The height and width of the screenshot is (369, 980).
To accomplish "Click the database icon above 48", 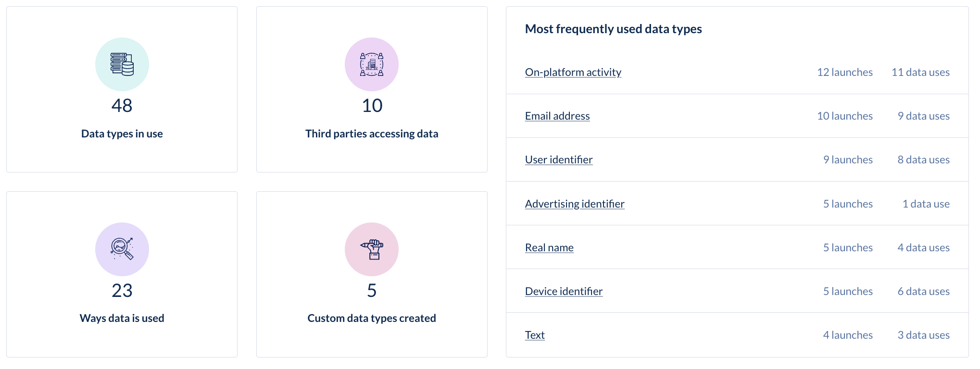I will [122, 64].
